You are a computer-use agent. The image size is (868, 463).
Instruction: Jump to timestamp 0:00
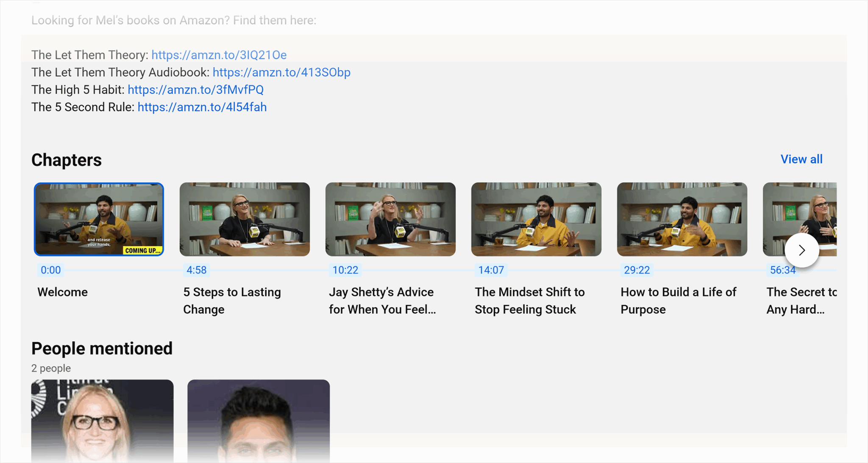[x=50, y=270]
